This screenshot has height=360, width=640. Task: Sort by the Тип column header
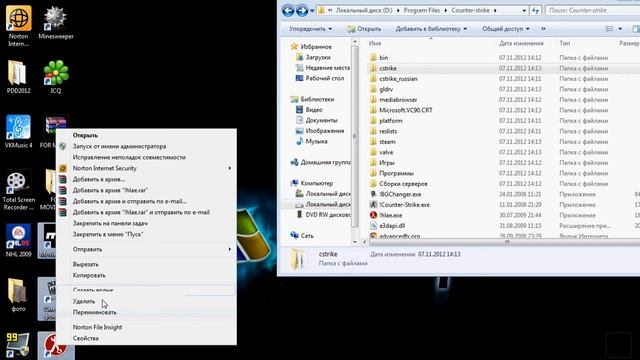565,43
